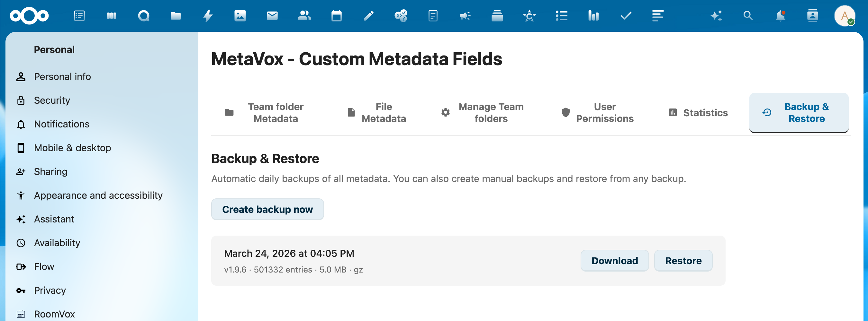Go to the User Permissions tab
The width and height of the screenshot is (868, 321).
(597, 113)
